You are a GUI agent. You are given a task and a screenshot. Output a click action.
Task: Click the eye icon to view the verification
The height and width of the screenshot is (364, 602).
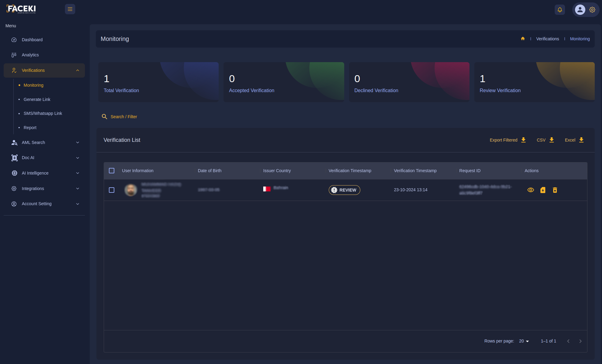click(x=530, y=190)
